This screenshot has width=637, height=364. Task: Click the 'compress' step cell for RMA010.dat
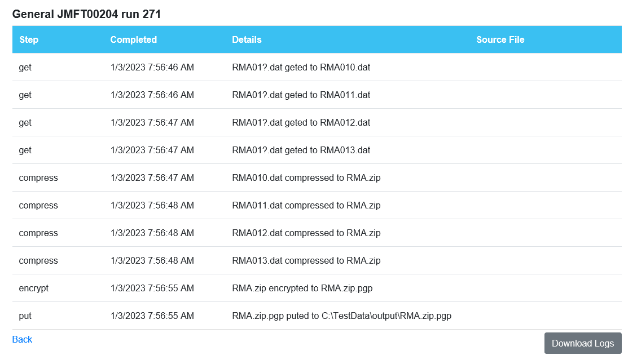38,177
